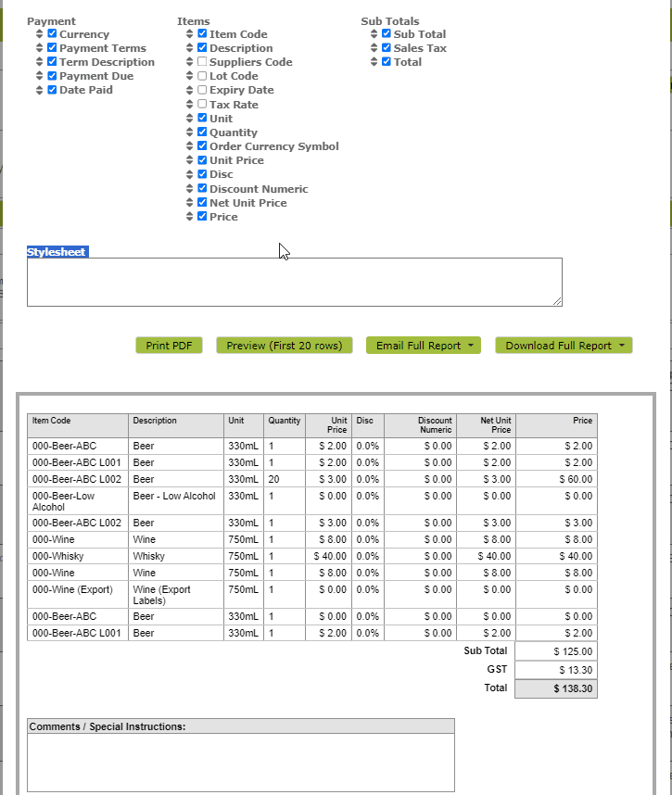Click the reorder arrows beside Lot Code
Screen dimensions: 672x795
coord(190,76)
